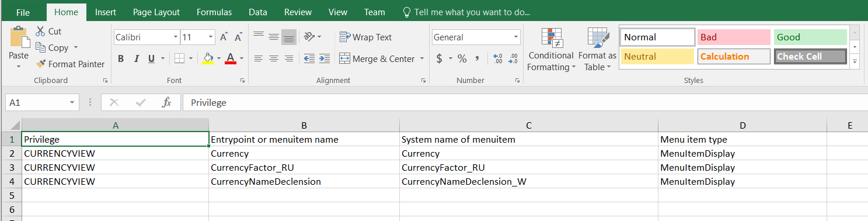868x221 pixels.
Task: Apply Percent Style format icon
Action: [x=462, y=58]
